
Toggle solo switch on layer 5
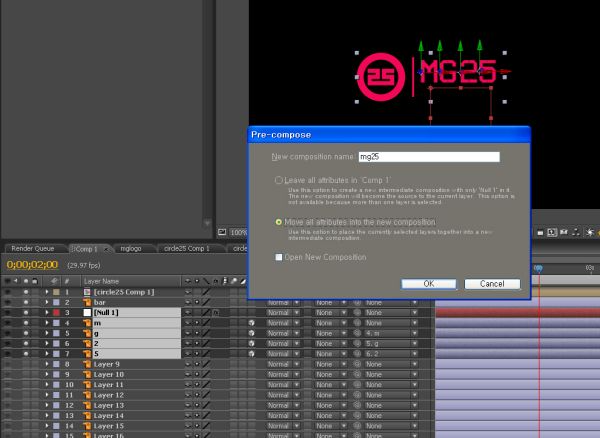[26, 354]
